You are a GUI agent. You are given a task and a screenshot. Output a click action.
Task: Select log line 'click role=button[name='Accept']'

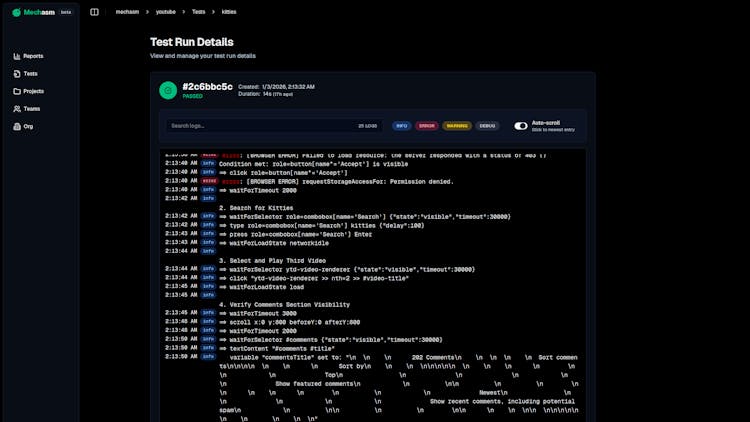(283, 173)
